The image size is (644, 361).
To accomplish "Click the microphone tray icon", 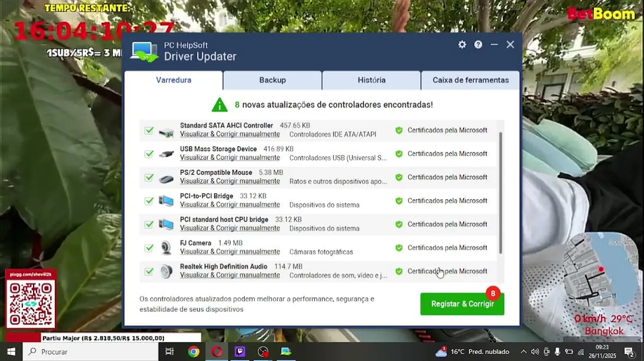I will [x=557, y=351].
